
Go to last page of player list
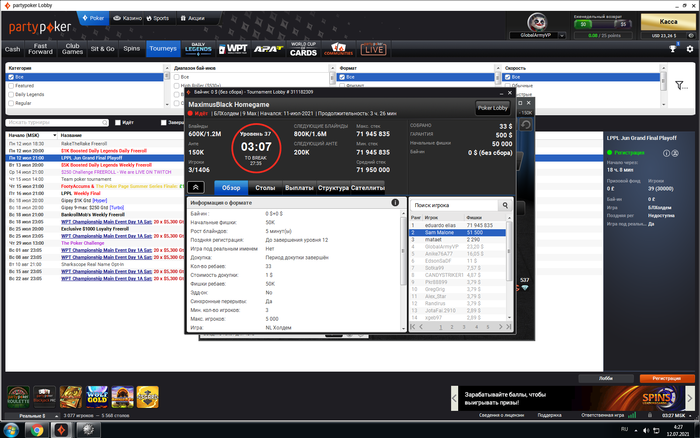(508, 327)
